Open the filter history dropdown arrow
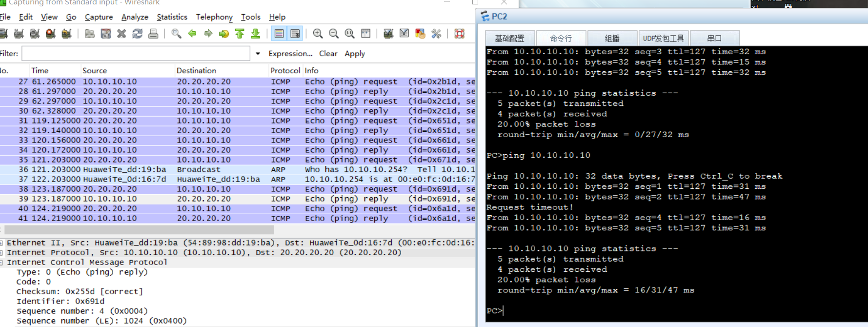Image resolution: width=868 pixels, height=327 pixels. 258,54
